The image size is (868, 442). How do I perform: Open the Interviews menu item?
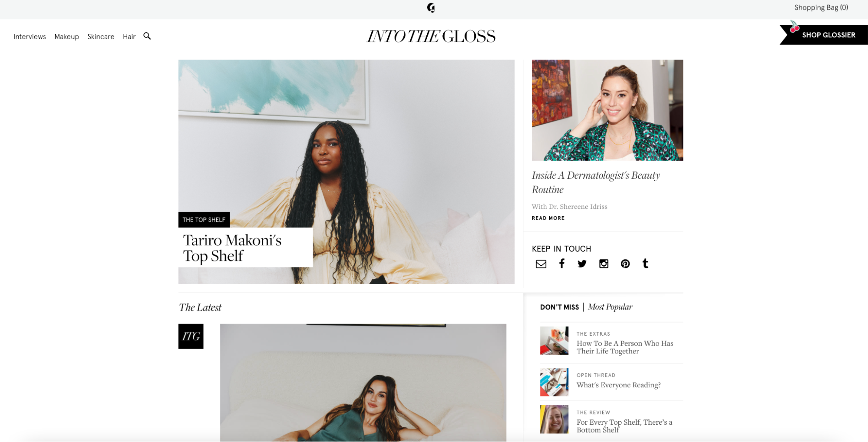click(30, 36)
